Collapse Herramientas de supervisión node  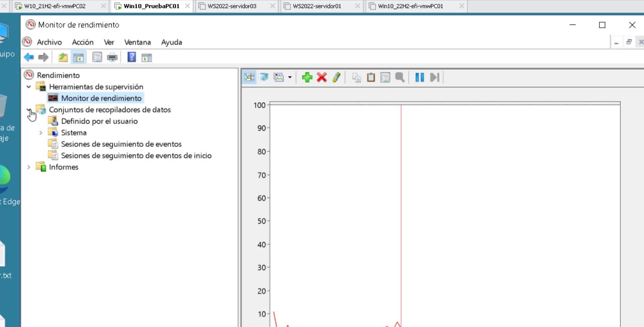29,87
